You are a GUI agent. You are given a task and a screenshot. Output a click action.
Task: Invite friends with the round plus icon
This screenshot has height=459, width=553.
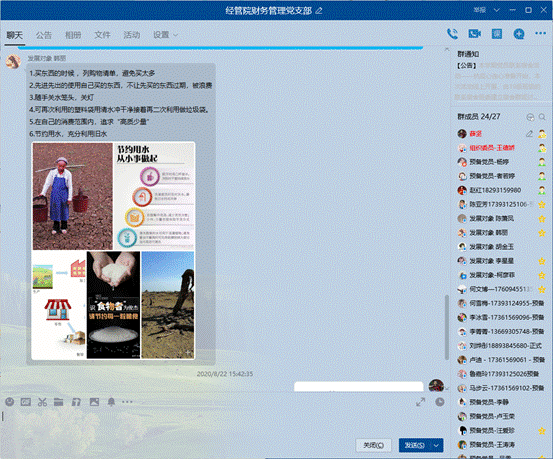pos(518,34)
